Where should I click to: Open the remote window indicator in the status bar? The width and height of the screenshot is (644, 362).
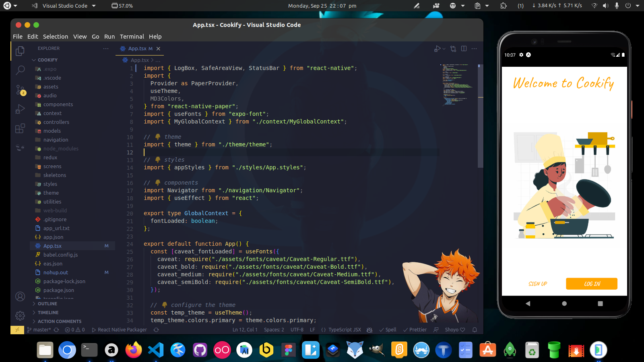coord(17,330)
